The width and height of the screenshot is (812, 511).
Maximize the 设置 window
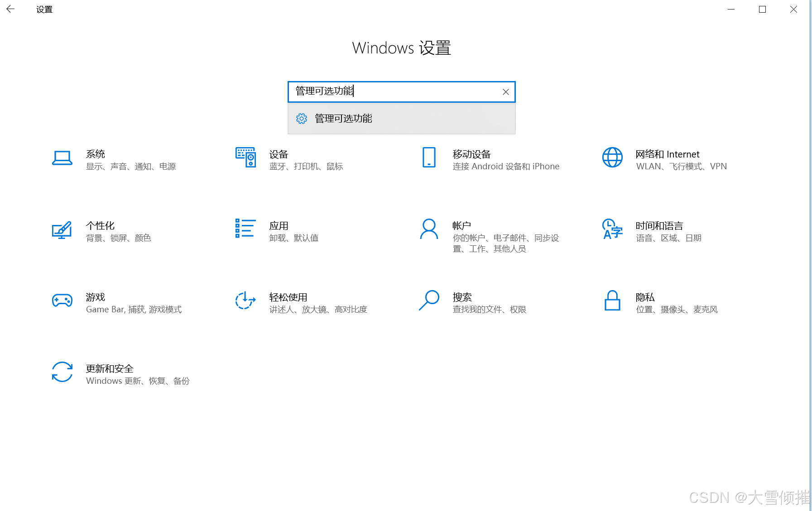(762, 9)
